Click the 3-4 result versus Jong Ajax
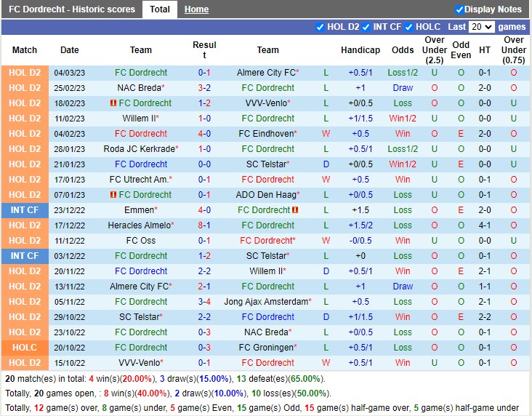Viewport: 532px width, 416px height. (204, 302)
